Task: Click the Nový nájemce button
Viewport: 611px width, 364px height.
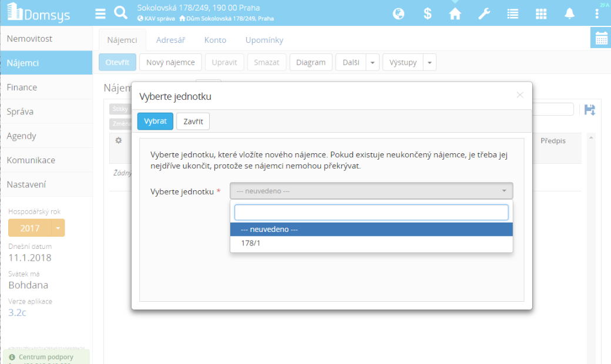Action: [x=170, y=62]
